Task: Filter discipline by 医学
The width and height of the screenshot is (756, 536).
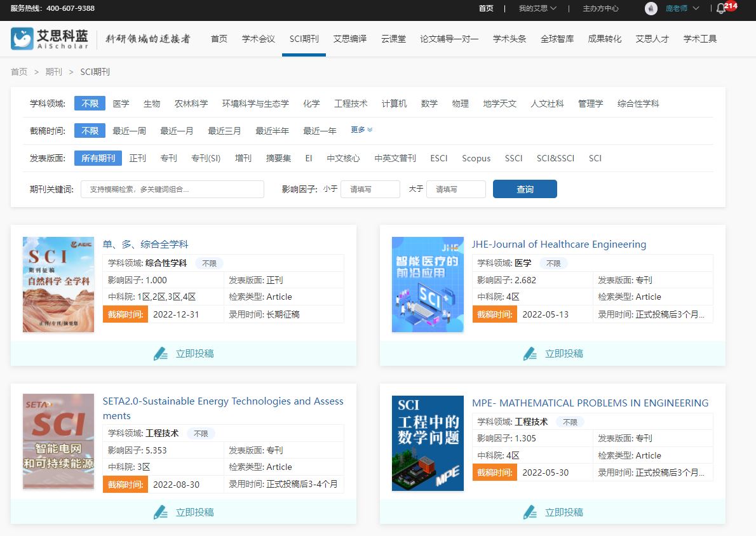Action: coord(121,104)
